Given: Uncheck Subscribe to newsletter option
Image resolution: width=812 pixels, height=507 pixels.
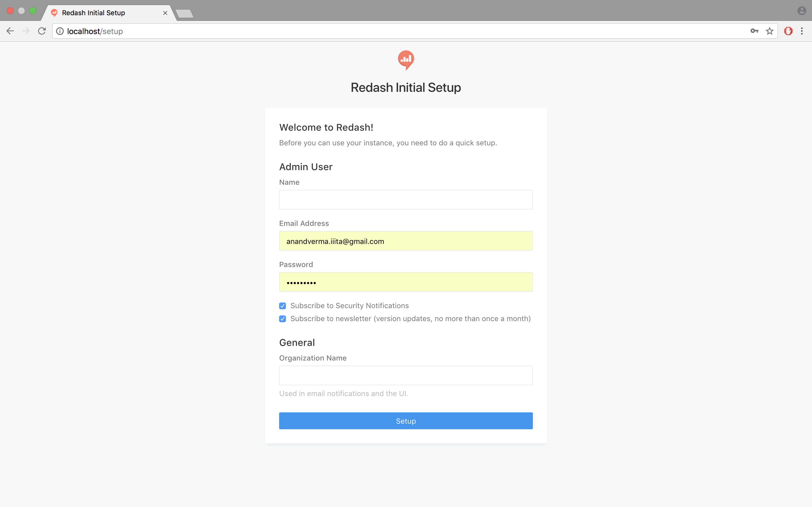Looking at the screenshot, I should (282, 319).
